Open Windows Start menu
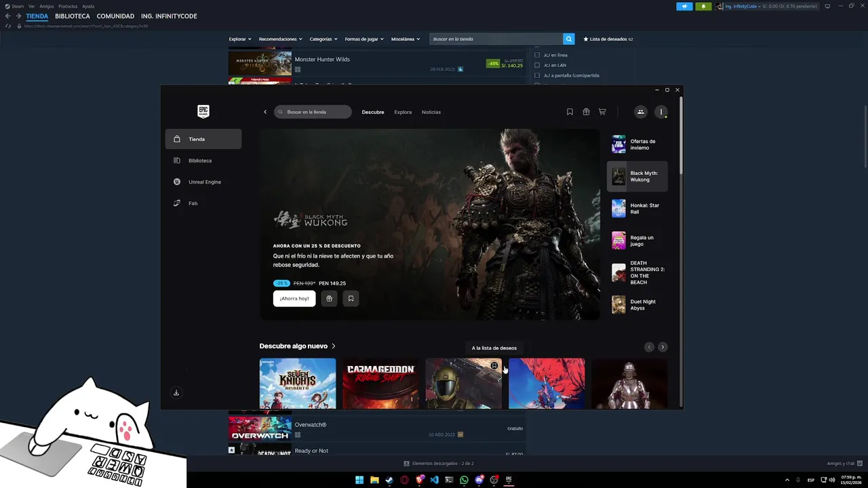This screenshot has height=488, width=868. (359, 480)
